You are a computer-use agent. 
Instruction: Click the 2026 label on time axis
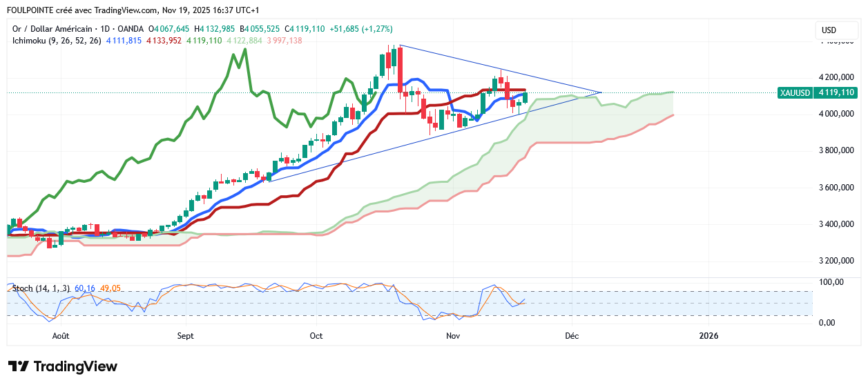click(x=708, y=336)
